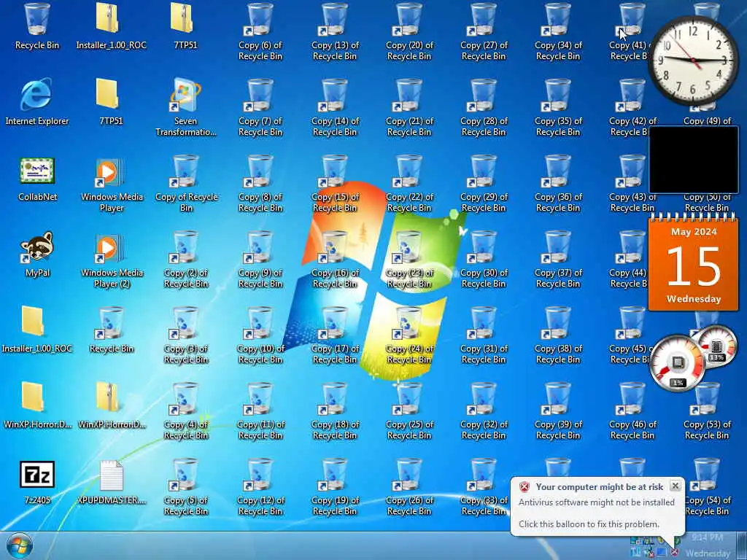Open the Start menu orb
This screenshot has height=560, width=747.
(x=20, y=546)
